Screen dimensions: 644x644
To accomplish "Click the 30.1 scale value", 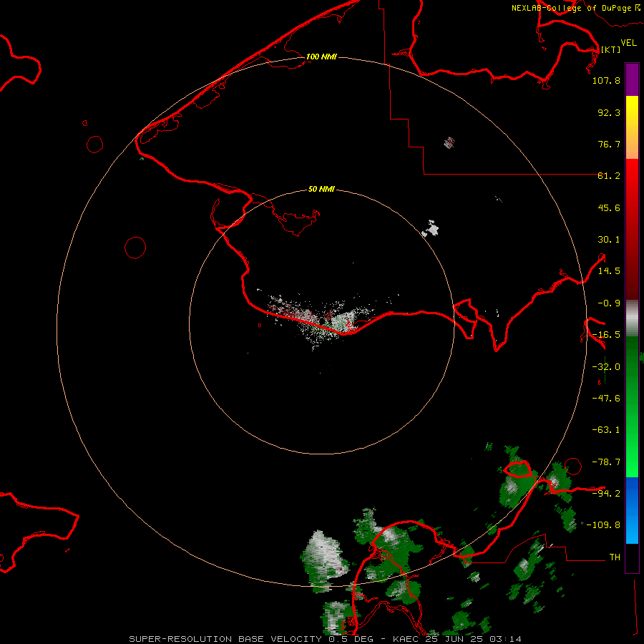I will pyautogui.click(x=609, y=240).
